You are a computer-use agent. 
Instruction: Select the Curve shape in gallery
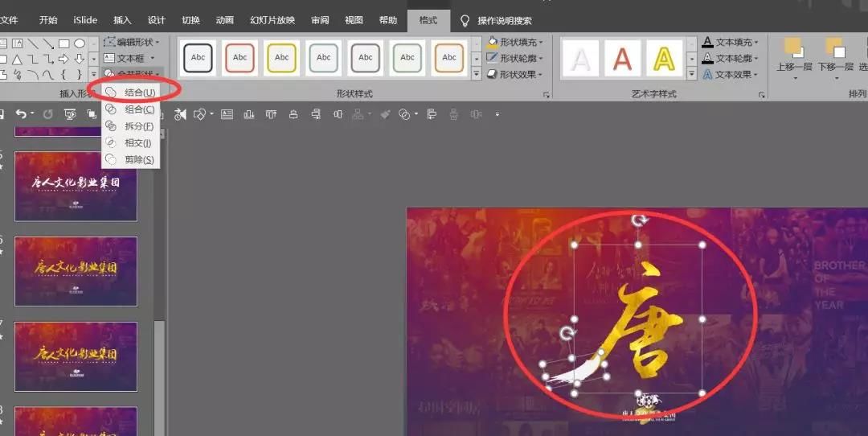[49, 74]
